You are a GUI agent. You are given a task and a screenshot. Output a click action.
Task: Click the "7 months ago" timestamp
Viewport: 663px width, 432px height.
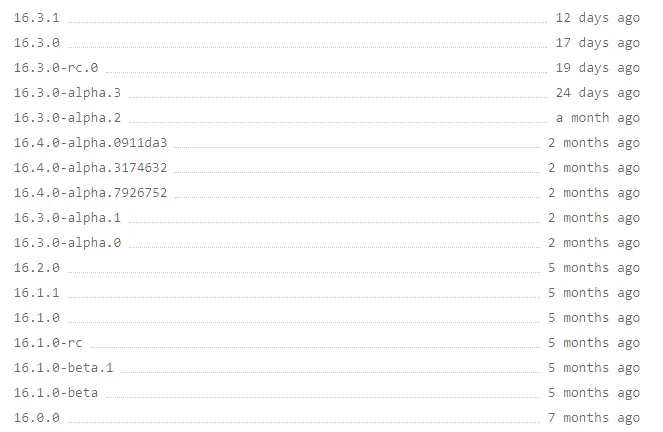coord(594,418)
